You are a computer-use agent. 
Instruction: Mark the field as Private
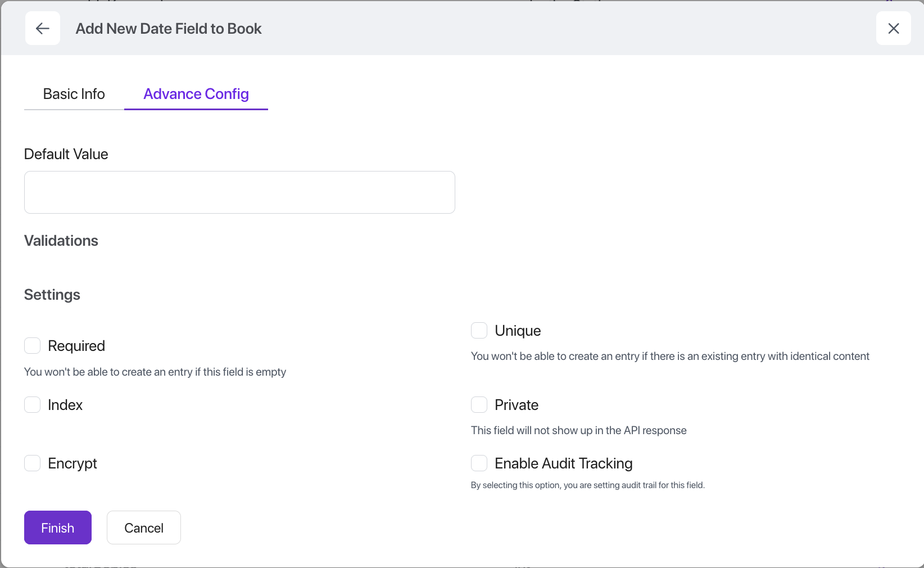479,405
